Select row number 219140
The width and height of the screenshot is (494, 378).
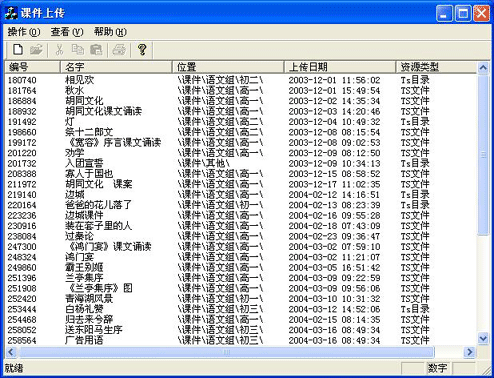(241, 195)
